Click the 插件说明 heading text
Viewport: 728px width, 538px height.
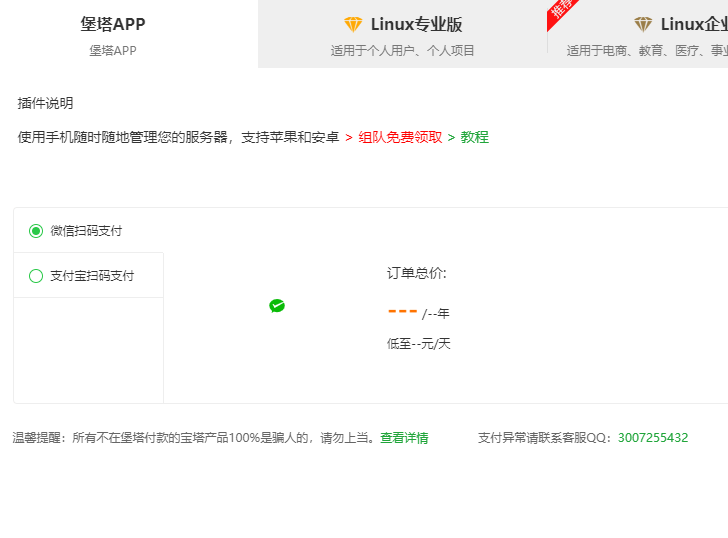46,103
